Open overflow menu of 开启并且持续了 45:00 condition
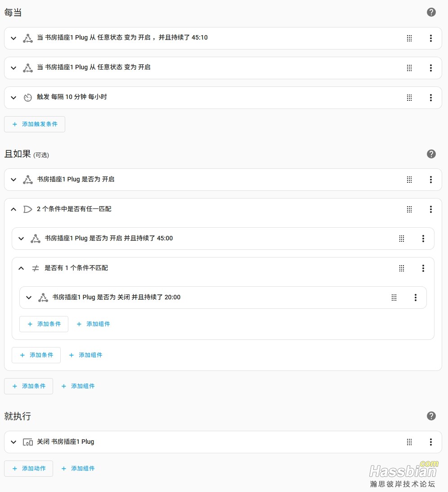The image size is (448, 492). pos(423,239)
